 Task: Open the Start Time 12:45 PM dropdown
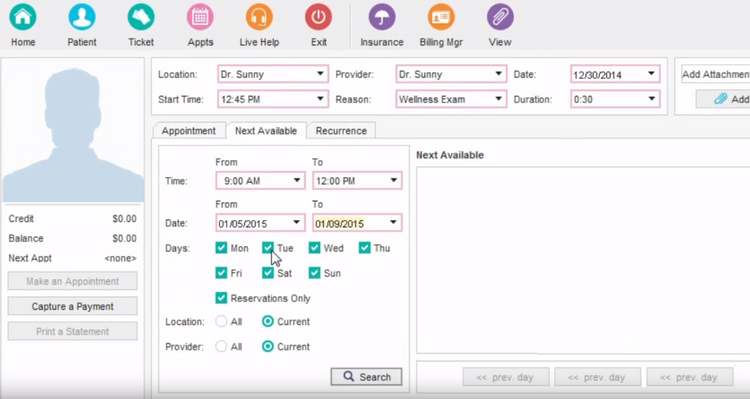click(x=273, y=99)
